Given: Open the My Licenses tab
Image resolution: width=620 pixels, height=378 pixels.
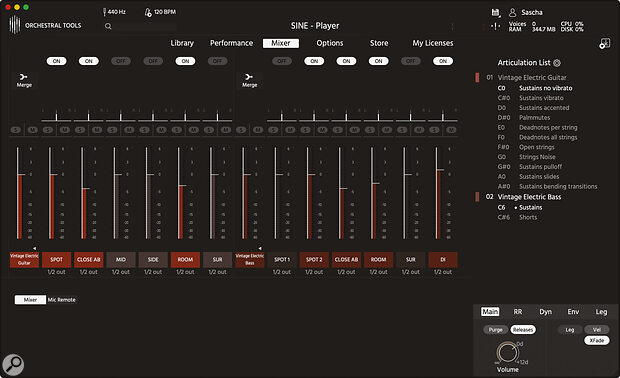Looking at the screenshot, I should 433,43.
